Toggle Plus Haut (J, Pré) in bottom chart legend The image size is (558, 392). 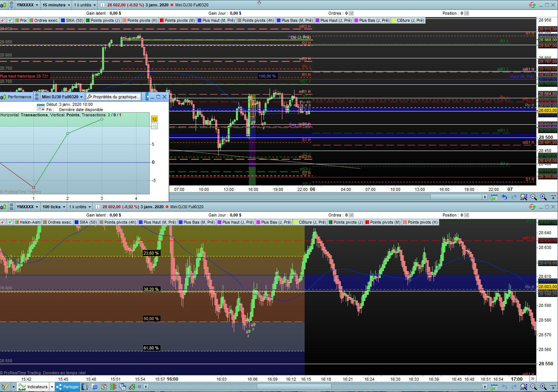(235, 222)
